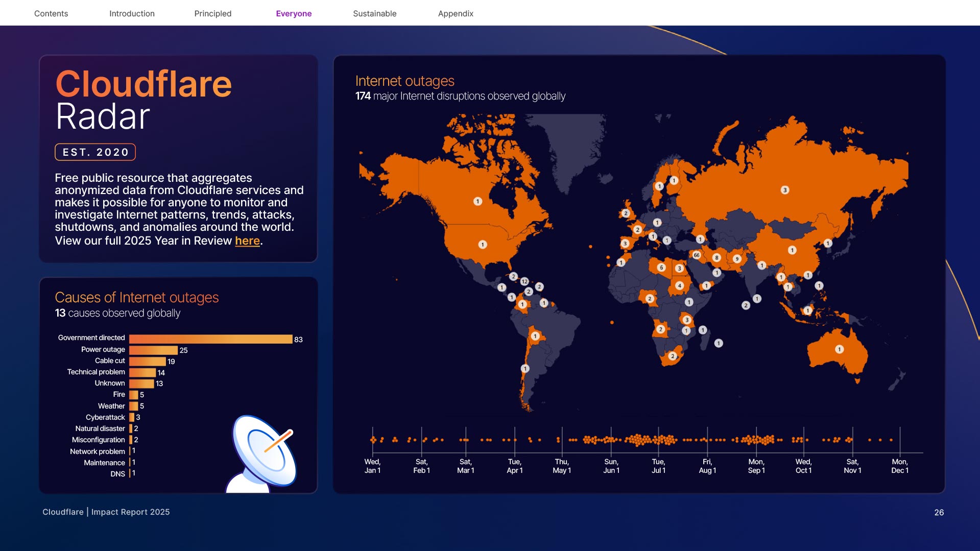
Task: Select marker 2 over South Africa
Action: pos(673,356)
